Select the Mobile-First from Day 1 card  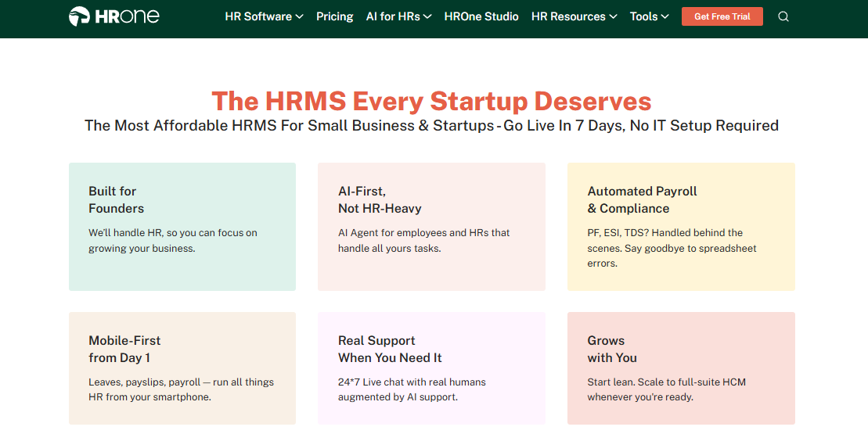[182, 368]
